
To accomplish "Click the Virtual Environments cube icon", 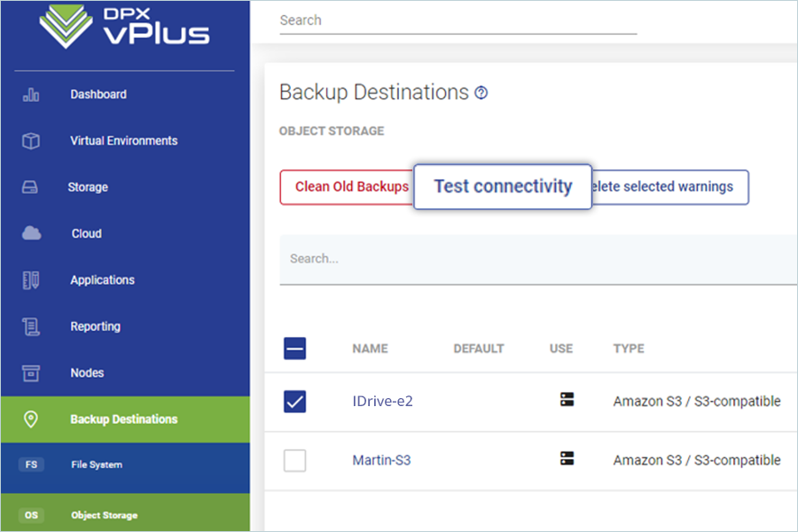I will (31, 141).
